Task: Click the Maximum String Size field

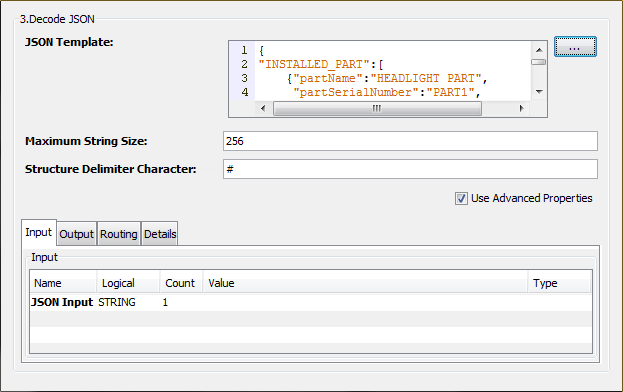Action: [410, 141]
